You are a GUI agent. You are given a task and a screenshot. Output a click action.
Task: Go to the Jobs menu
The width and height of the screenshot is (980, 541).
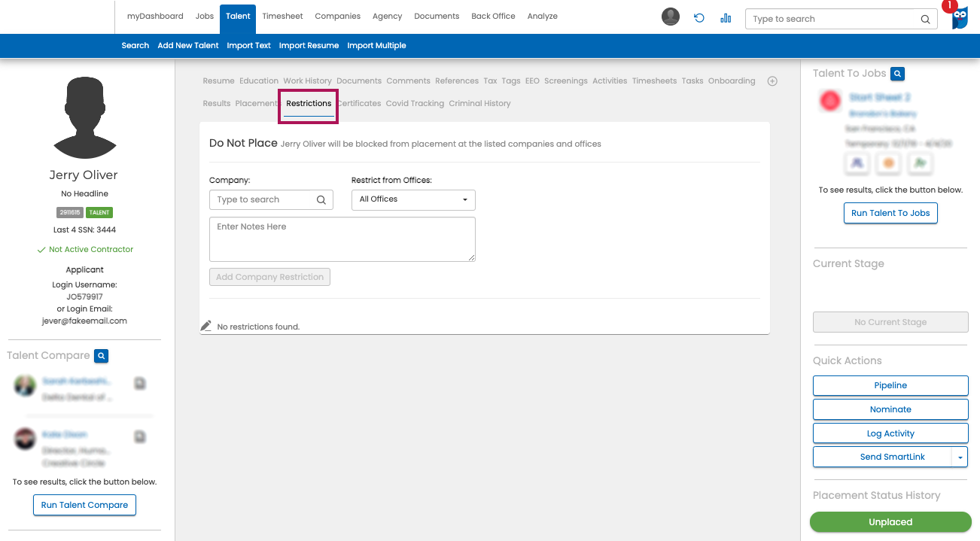click(x=205, y=17)
